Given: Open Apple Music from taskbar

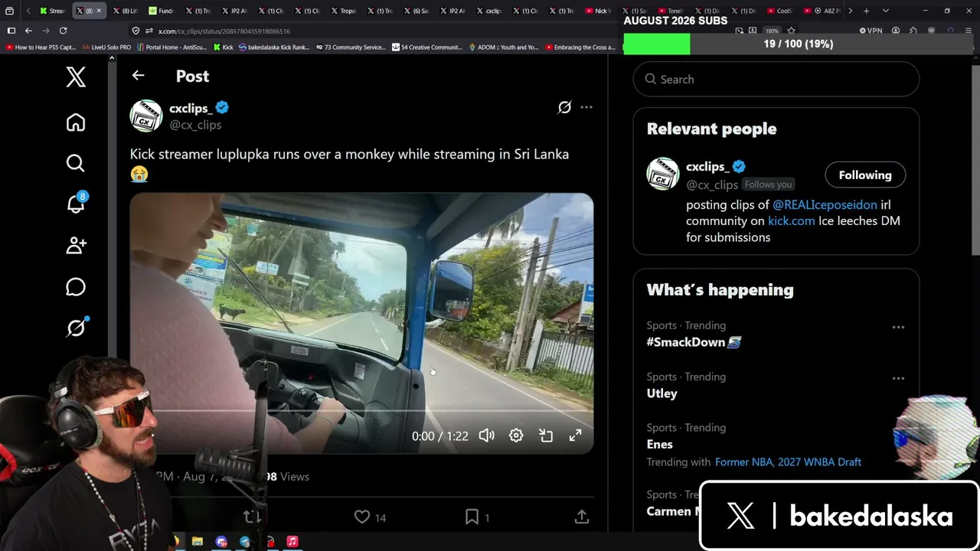Looking at the screenshot, I should [x=292, y=541].
